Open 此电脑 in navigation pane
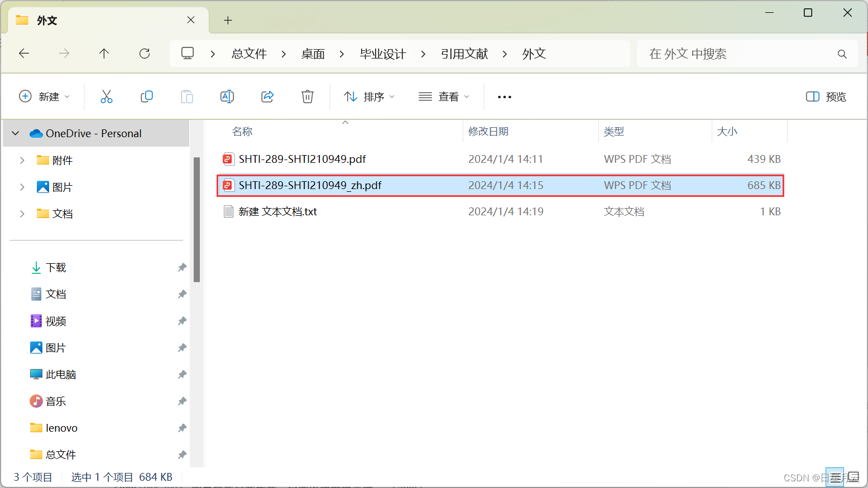Image resolution: width=868 pixels, height=488 pixels. tap(61, 375)
